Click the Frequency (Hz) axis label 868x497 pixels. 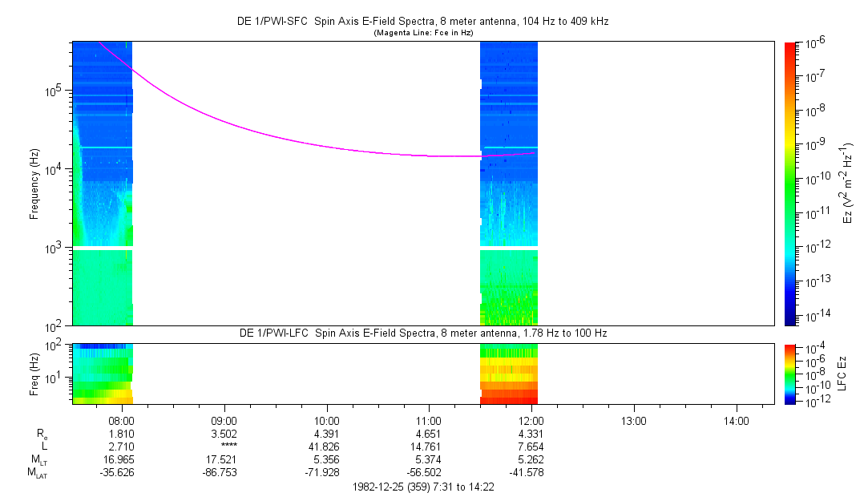(x=34, y=183)
